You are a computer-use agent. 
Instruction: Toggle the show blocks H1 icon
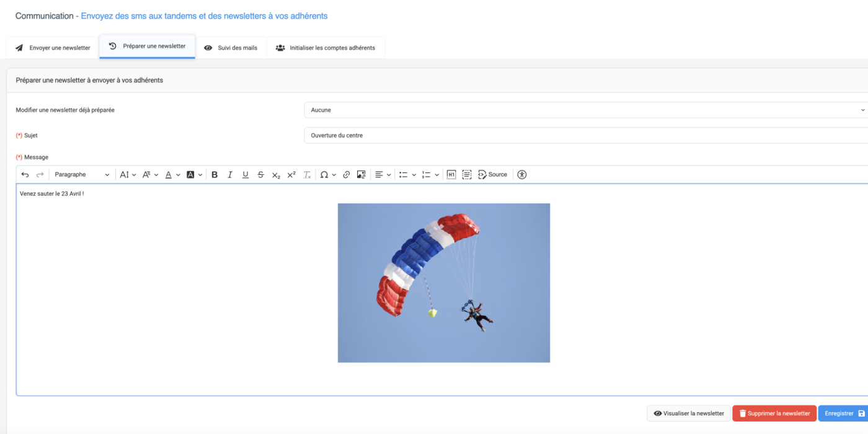tap(451, 175)
